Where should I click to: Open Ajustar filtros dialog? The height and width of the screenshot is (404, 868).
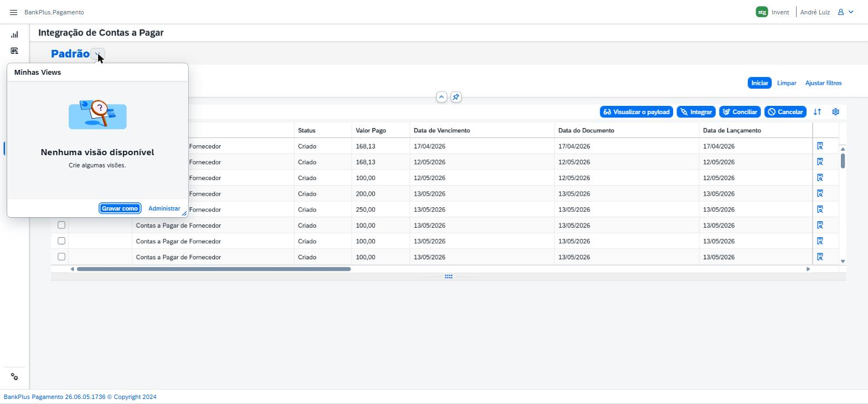click(x=823, y=83)
